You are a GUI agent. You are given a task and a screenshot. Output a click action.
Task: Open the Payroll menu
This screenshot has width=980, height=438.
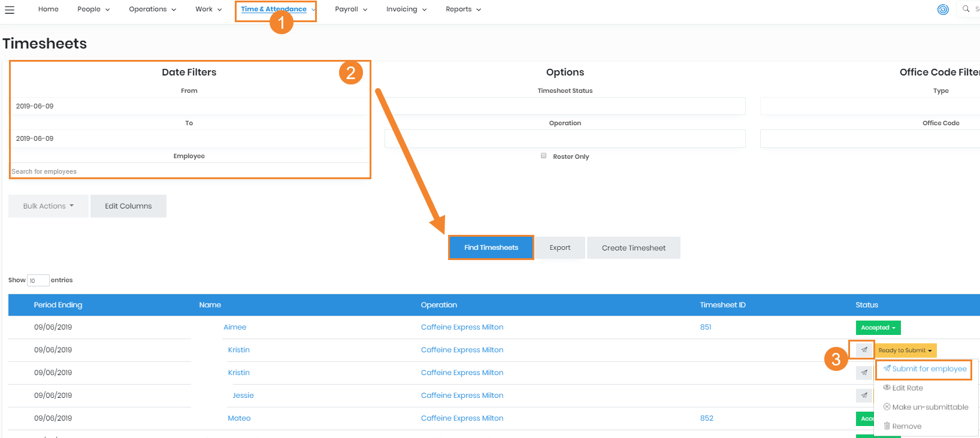tap(350, 10)
